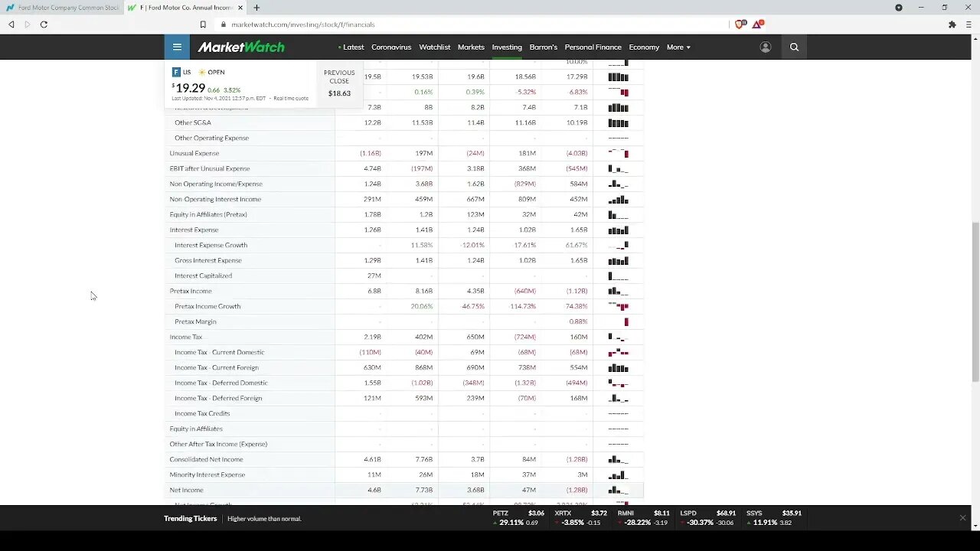Click the Pretax Income row label
The image size is (980, 551).
191,291
